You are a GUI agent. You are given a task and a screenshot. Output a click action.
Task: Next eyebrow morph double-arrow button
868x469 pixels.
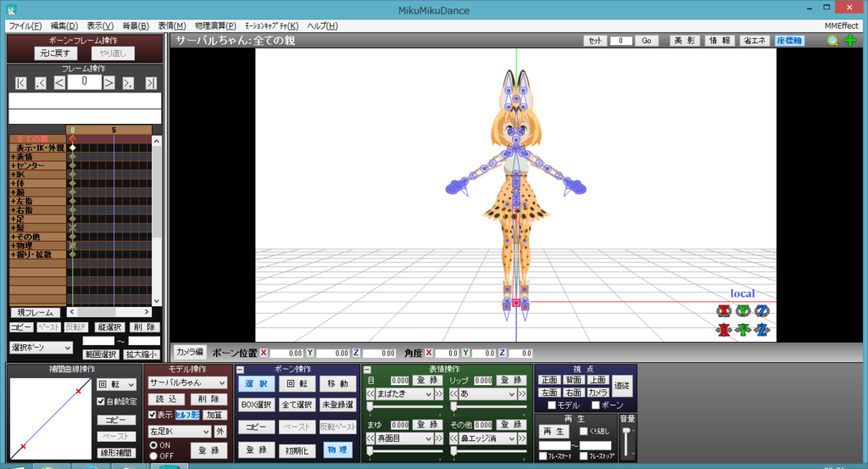(x=438, y=438)
